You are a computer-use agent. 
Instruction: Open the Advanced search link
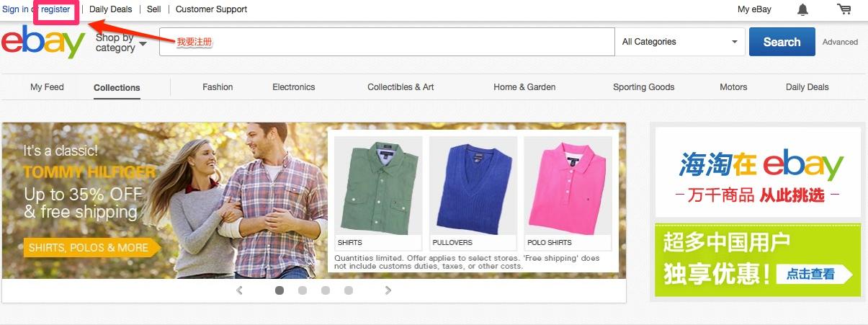[840, 42]
